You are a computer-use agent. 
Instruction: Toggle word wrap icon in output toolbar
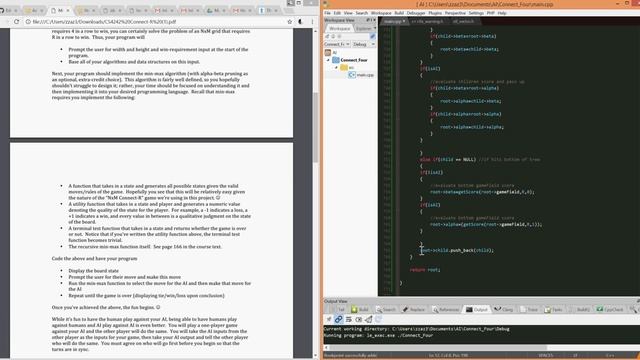(349, 319)
